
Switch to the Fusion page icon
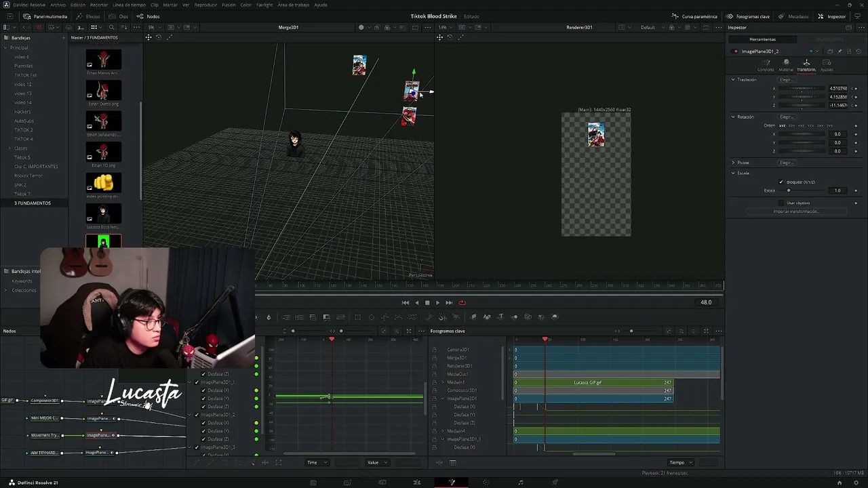(452, 483)
